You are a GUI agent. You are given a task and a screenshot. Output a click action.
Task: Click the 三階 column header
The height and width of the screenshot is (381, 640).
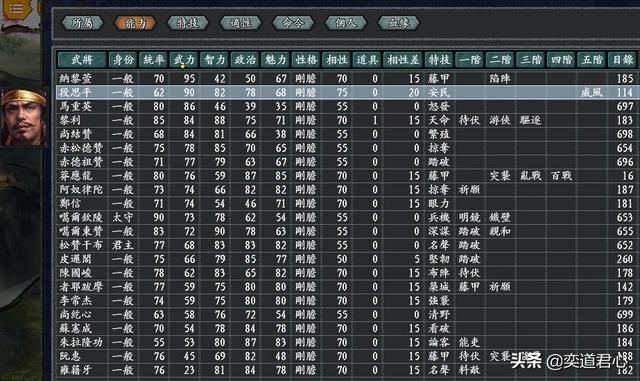tap(531, 60)
